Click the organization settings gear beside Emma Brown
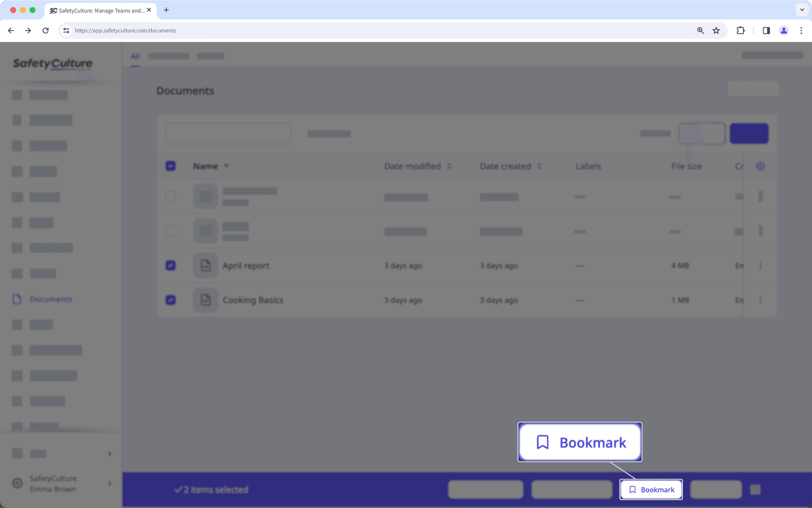 18,483
